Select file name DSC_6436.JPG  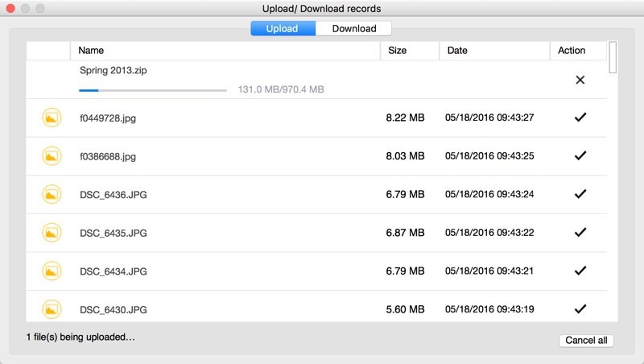[114, 195]
